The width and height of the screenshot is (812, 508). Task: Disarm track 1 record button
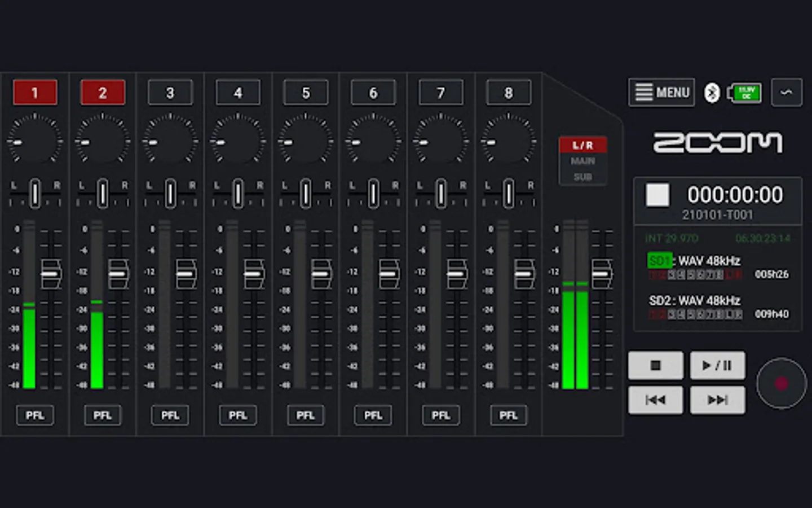35,93
